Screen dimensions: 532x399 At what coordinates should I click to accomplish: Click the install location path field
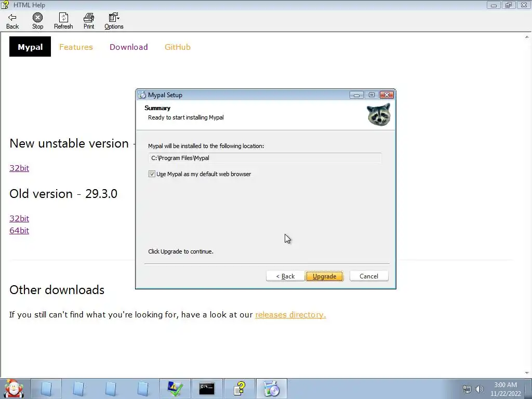[265, 158]
